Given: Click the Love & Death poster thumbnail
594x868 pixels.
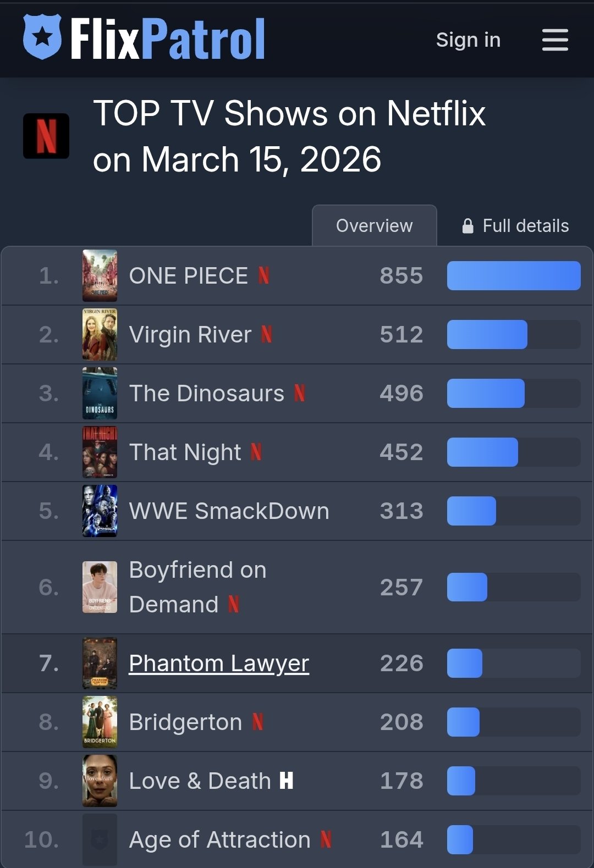Looking at the screenshot, I should pyautogui.click(x=100, y=781).
